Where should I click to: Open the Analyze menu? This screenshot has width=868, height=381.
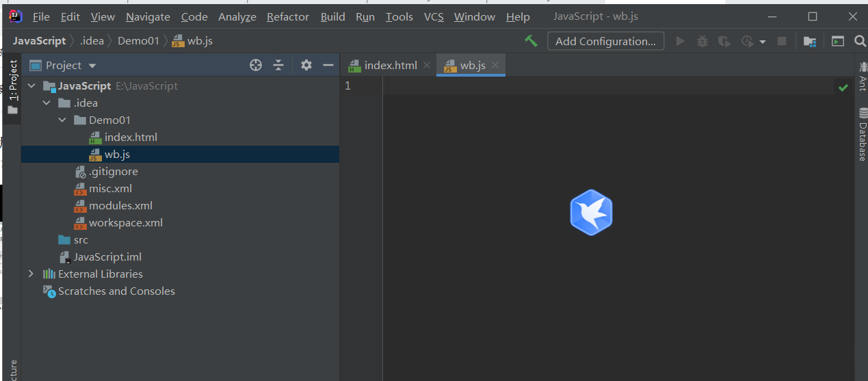[237, 16]
